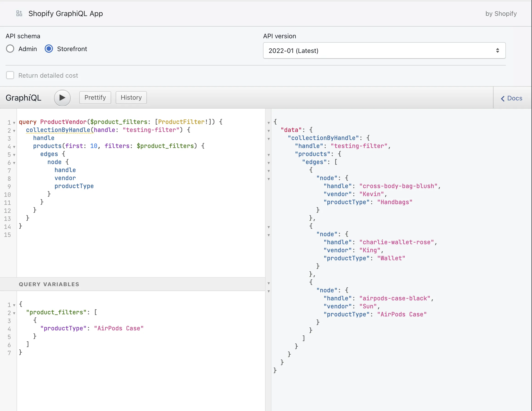Enable Return detailed cost checkbox
532x411 pixels.
coord(10,75)
